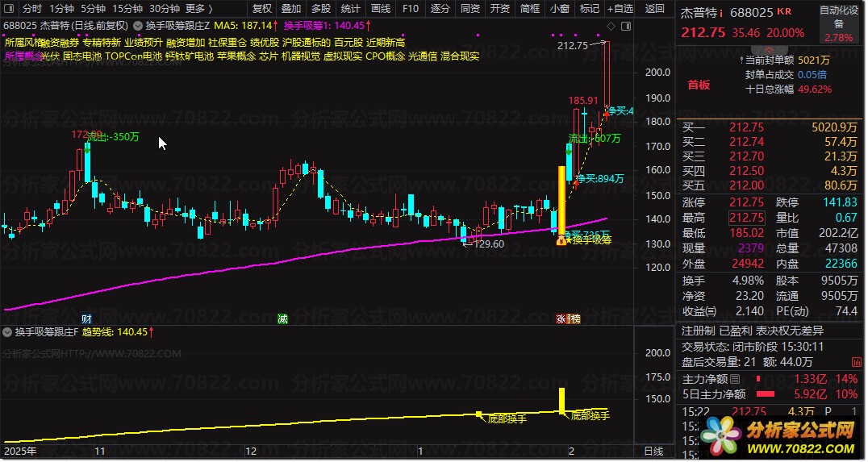
Task: Click the 15:22 trade tick row
Action: tap(770, 412)
